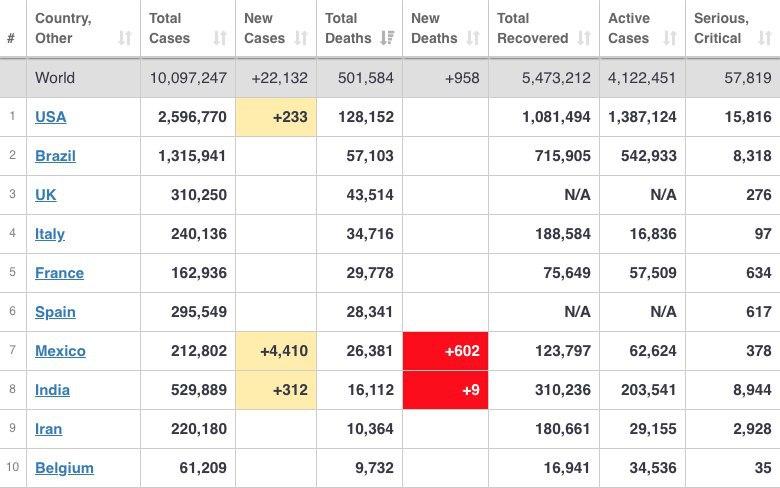
Task: Click the 'Active Cases' header text
Action: (x=629, y=28)
